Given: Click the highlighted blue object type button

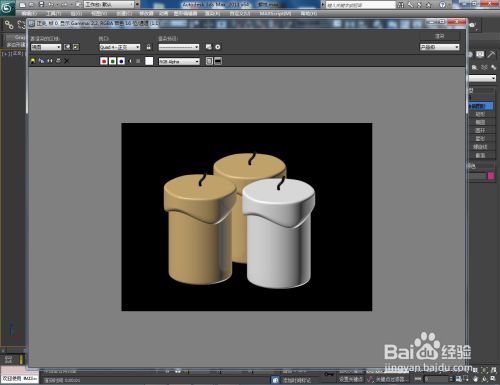Looking at the screenshot, I should click(x=480, y=106).
